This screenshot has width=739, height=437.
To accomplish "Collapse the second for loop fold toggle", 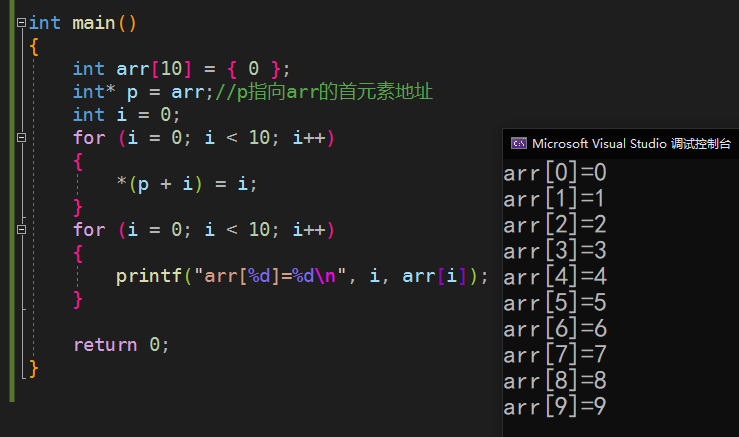I will pyautogui.click(x=21, y=230).
